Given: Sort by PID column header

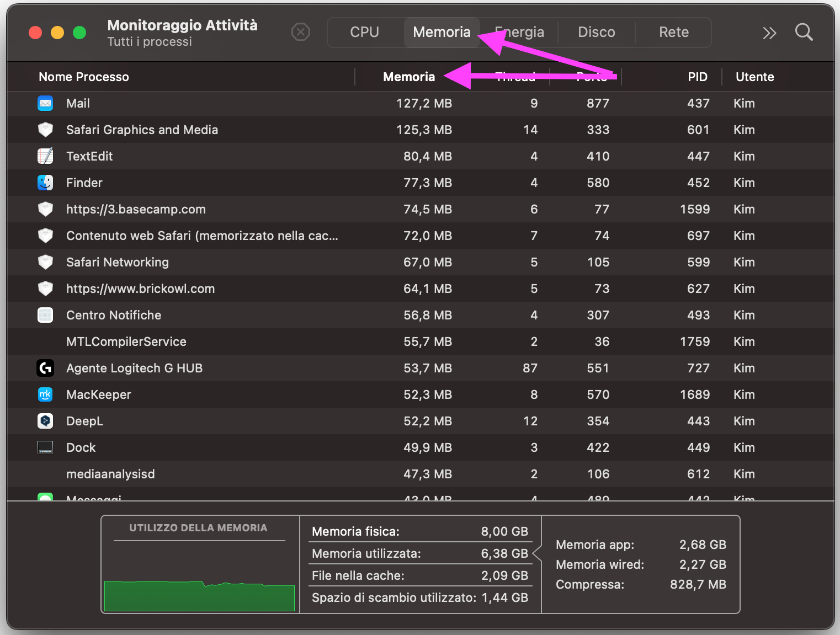Looking at the screenshot, I should (697, 77).
